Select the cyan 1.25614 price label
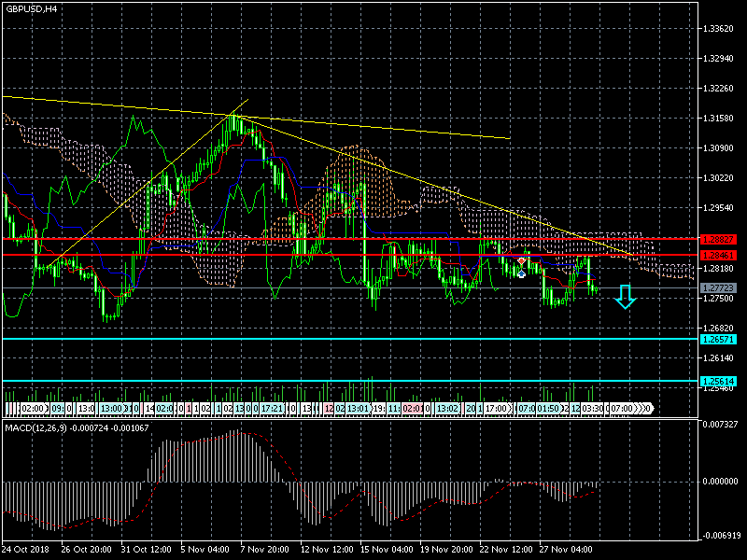The image size is (747, 560). [x=718, y=381]
